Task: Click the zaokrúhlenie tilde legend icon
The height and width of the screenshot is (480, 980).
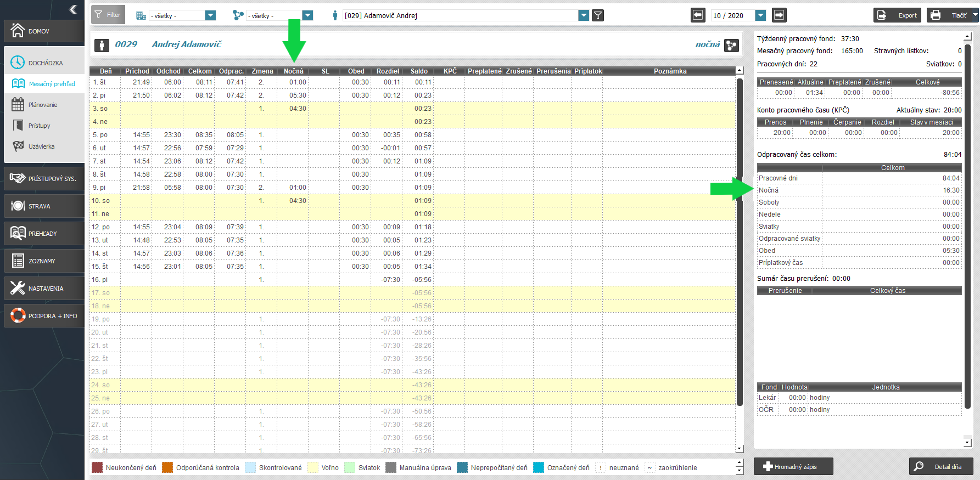Action: pyautogui.click(x=650, y=467)
